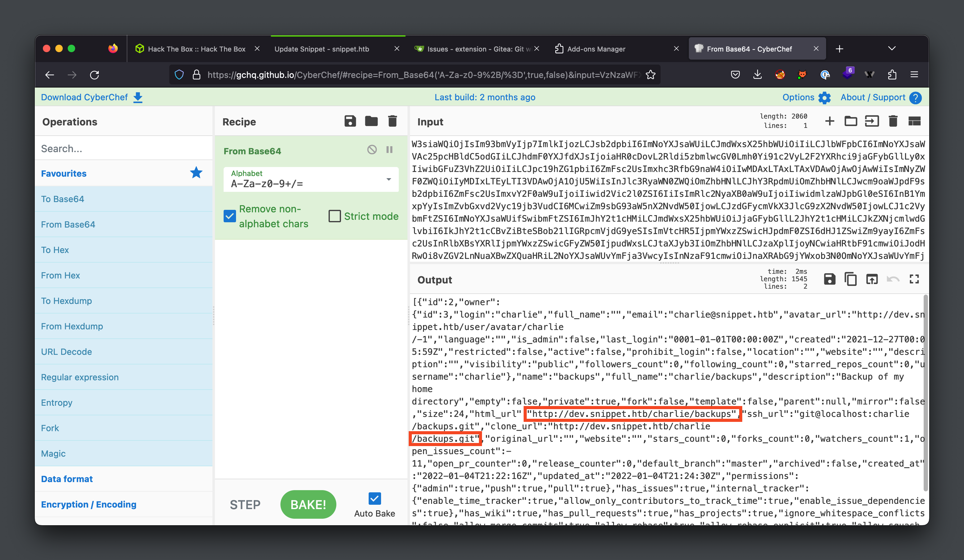Save output to file
The image size is (964, 560).
point(829,279)
